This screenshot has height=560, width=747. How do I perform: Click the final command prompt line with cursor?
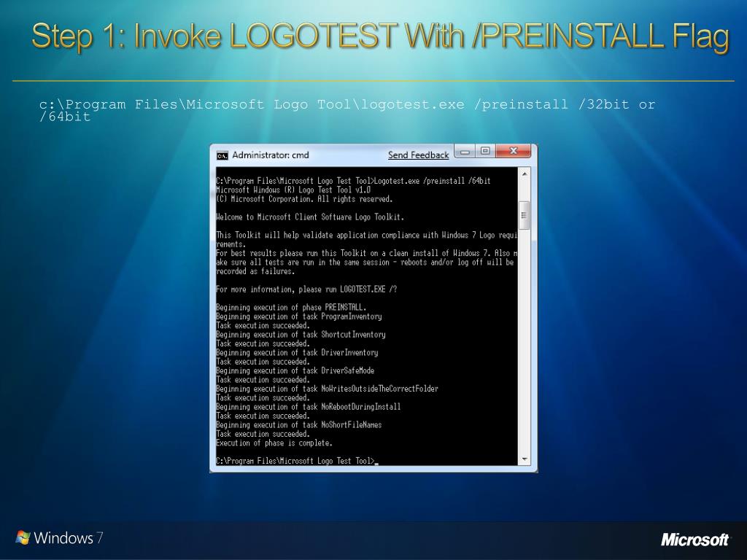(x=297, y=461)
